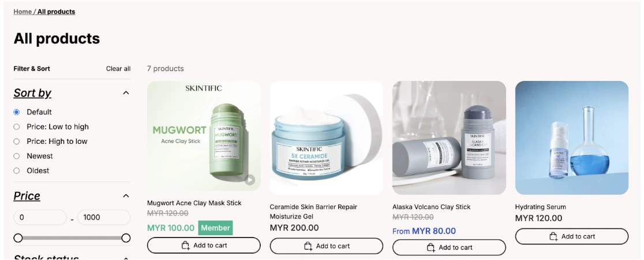
Task: Focus the minimum price input field
Action: point(40,218)
